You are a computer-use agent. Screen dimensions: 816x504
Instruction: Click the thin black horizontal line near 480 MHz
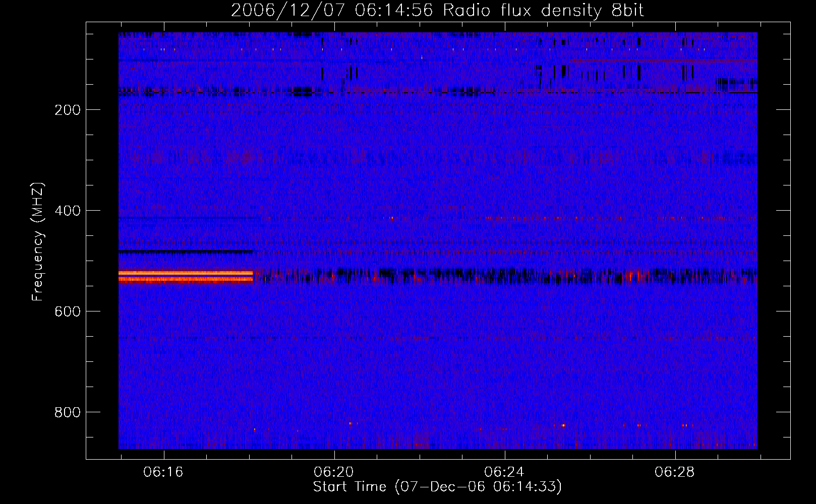coord(186,251)
